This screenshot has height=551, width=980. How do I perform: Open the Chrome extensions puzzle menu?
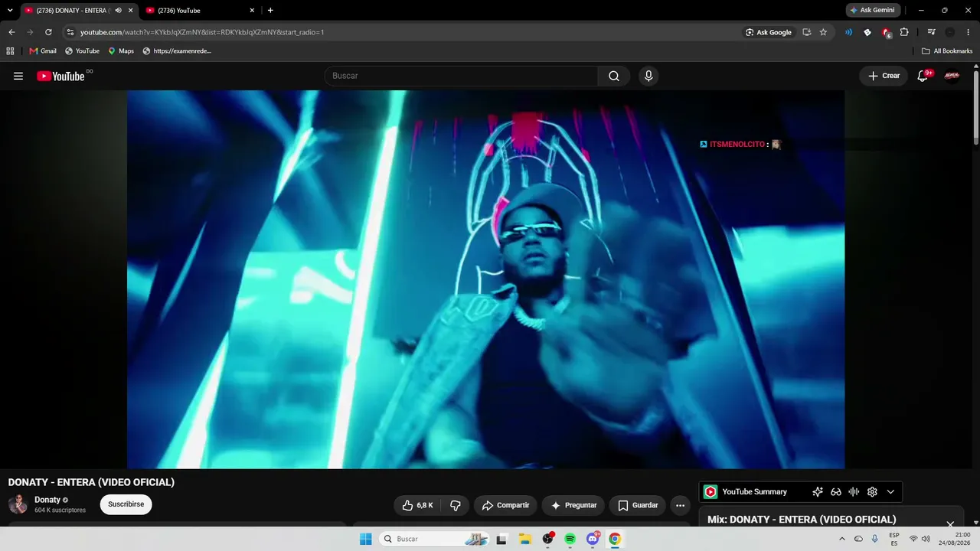tap(904, 32)
